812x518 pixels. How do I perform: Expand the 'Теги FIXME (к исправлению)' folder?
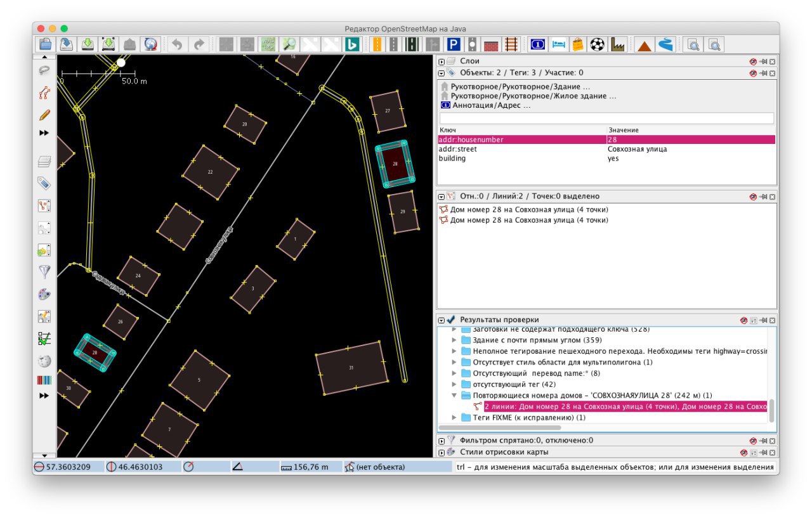point(454,418)
